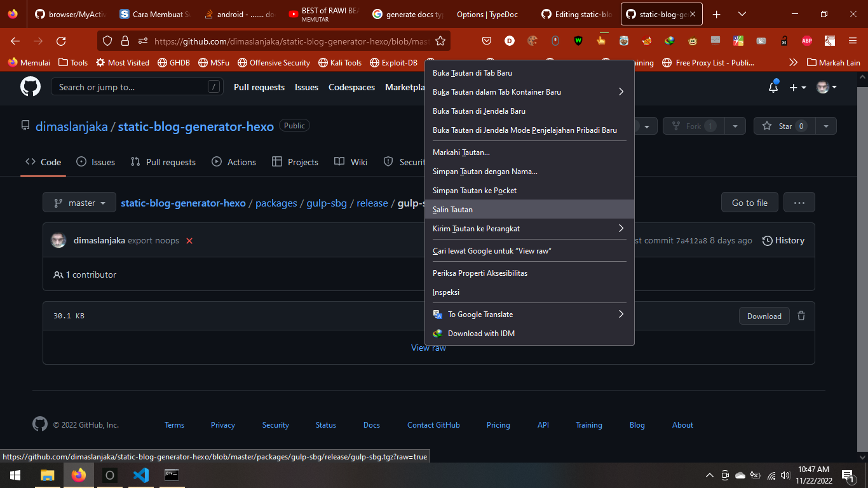This screenshot has width=868, height=488.
Task: Click the Go to file button
Action: click(750, 203)
